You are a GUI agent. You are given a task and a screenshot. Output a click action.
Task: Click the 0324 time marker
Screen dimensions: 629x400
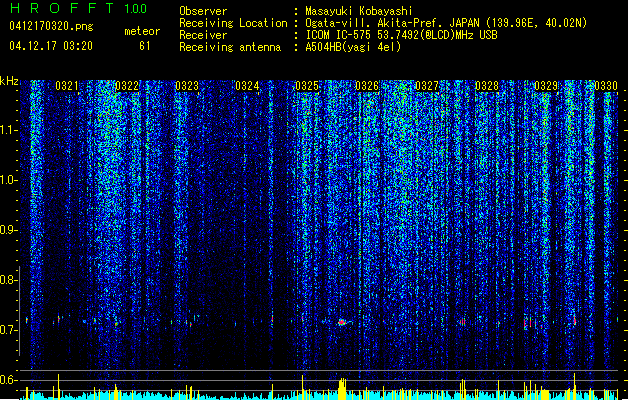click(x=247, y=86)
